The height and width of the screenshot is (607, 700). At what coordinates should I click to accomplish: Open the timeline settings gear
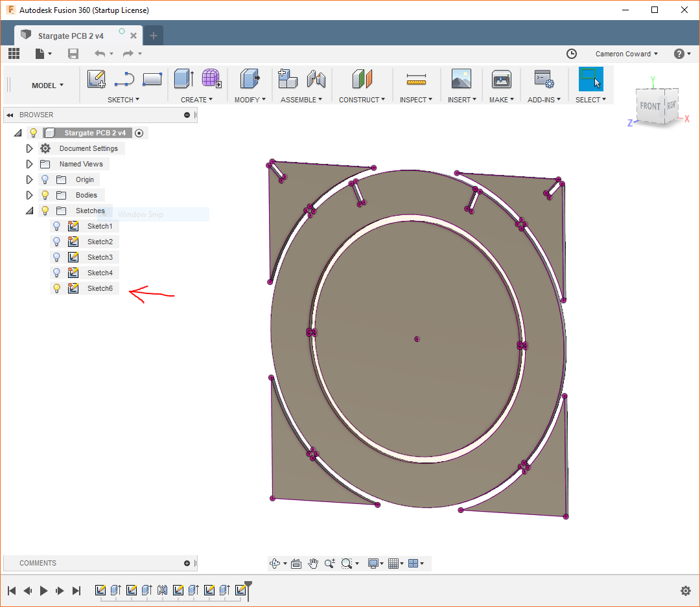coord(686,591)
